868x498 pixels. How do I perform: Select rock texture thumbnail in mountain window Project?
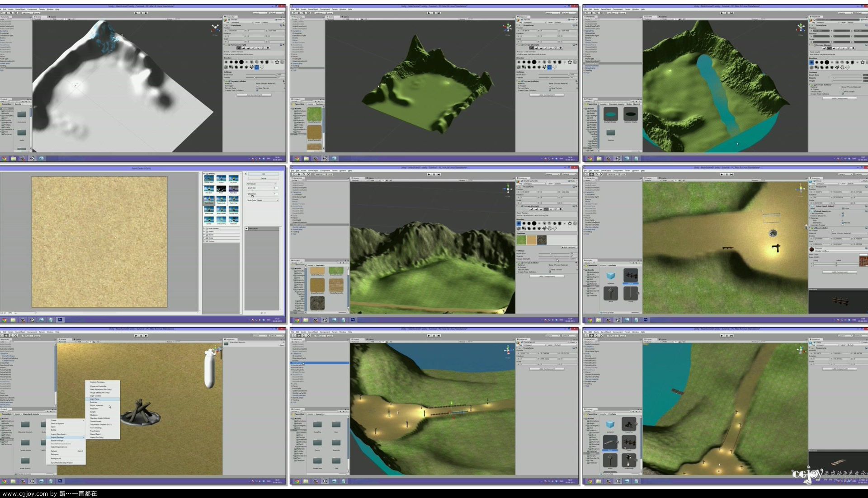click(x=317, y=303)
